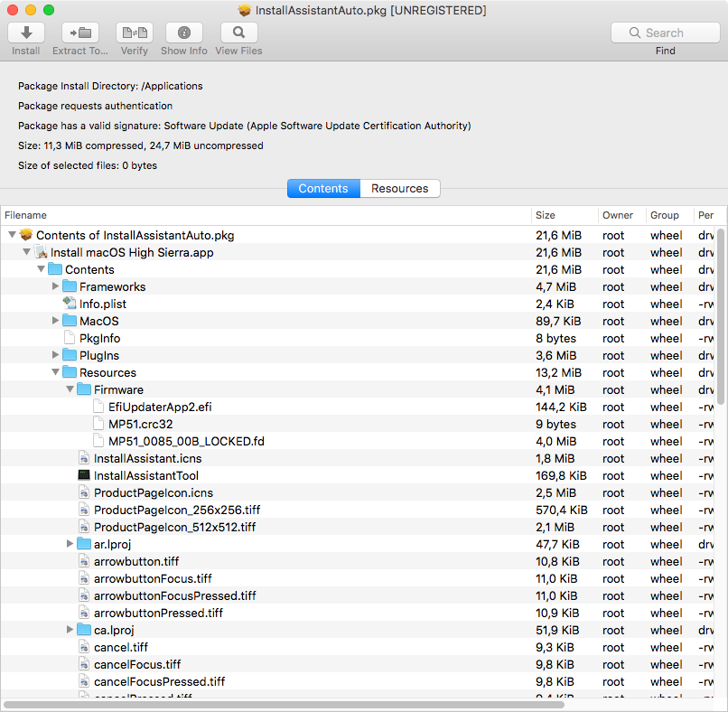Click the 89,7 KiB size value
This screenshot has height=712, width=728.
pos(557,321)
